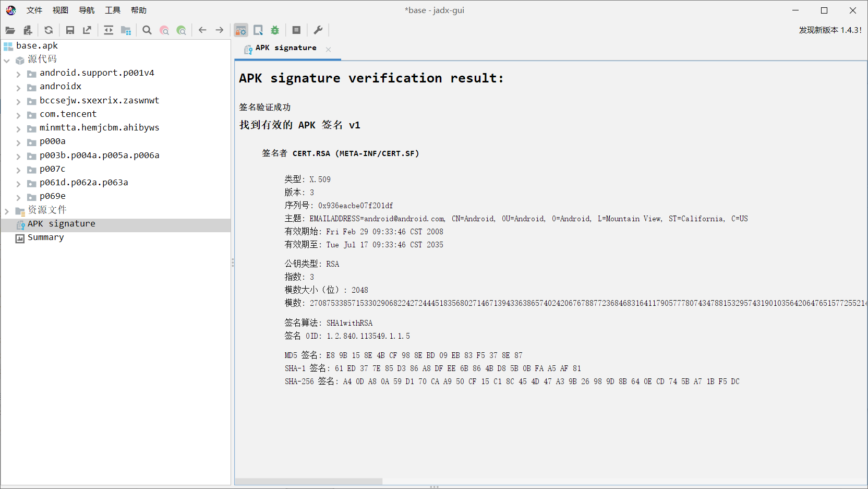Viewport: 868px width, 489px height.
Task: Click the horizontal scrollbar in signature view
Action: coord(309,481)
